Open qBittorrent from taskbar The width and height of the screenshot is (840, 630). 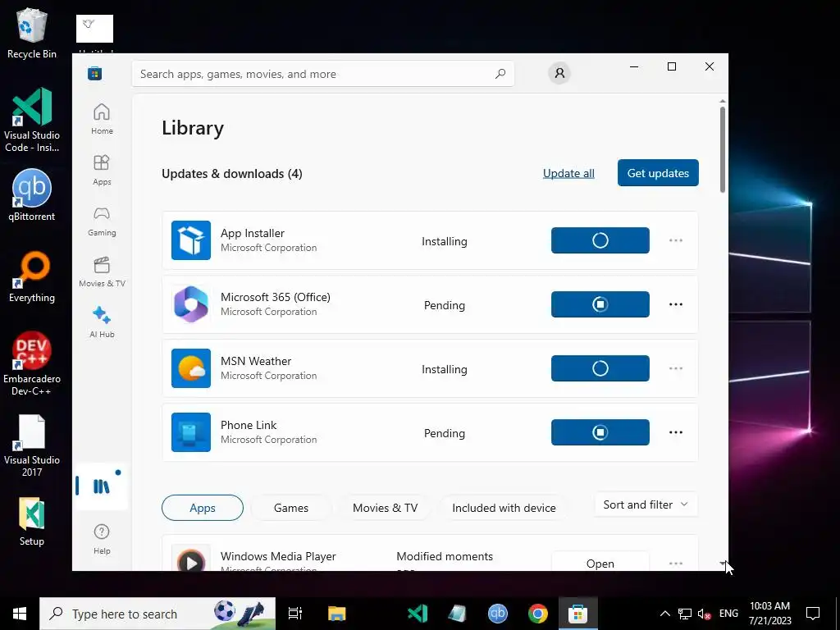498,614
